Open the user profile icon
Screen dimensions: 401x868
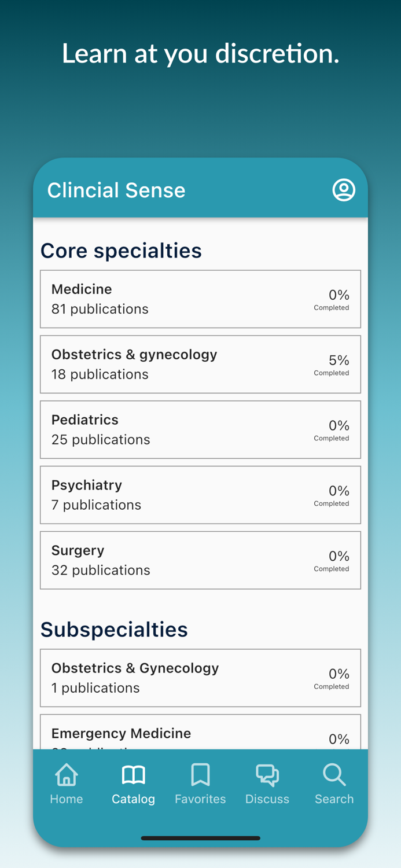pyautogui.click(x=344, y=189)
